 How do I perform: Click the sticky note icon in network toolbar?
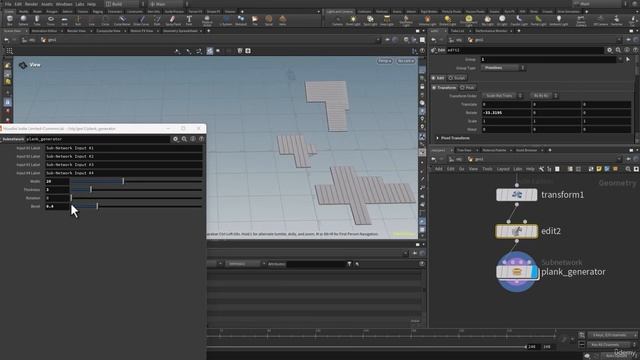tap(599, 169)
